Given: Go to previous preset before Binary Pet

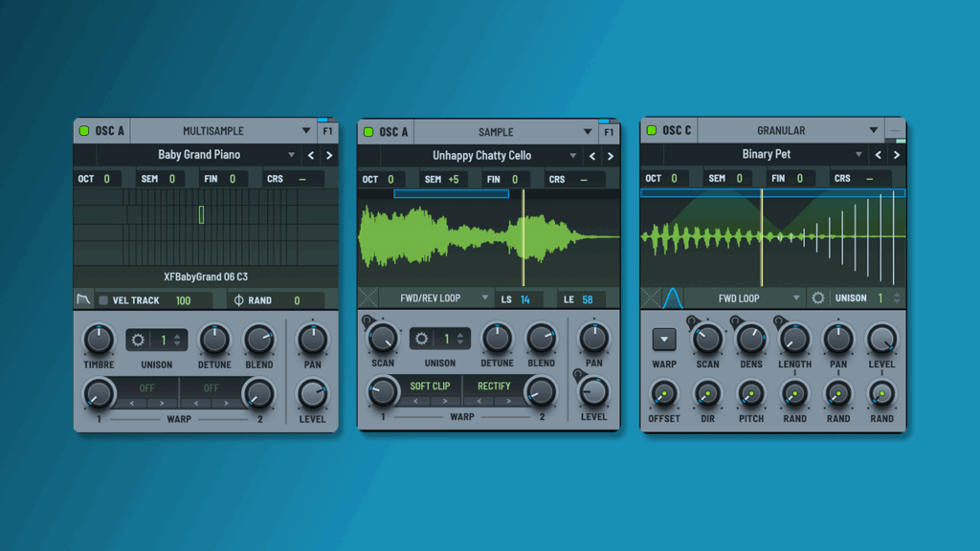Looking at the screenshot, I should (x=879, y=154).
